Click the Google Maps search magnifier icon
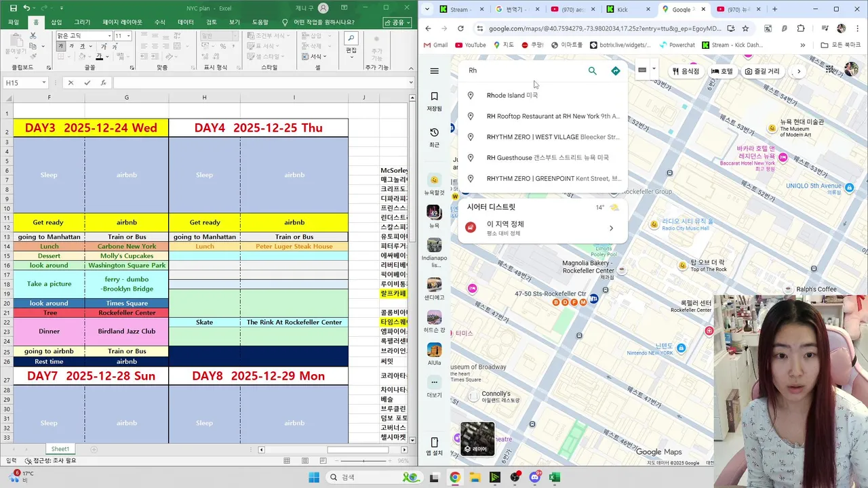The width and height of the screenshot is (868, 488). 592,70
